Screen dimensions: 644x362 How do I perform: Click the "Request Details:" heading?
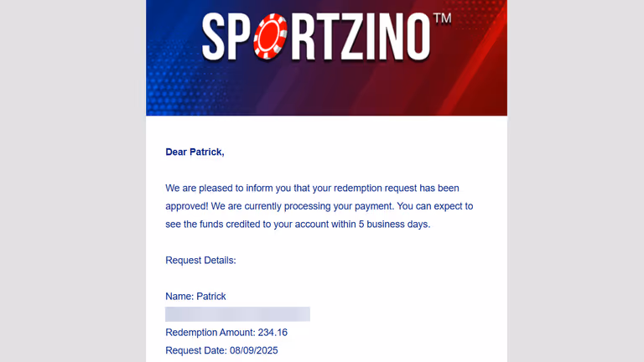point(200,261)
